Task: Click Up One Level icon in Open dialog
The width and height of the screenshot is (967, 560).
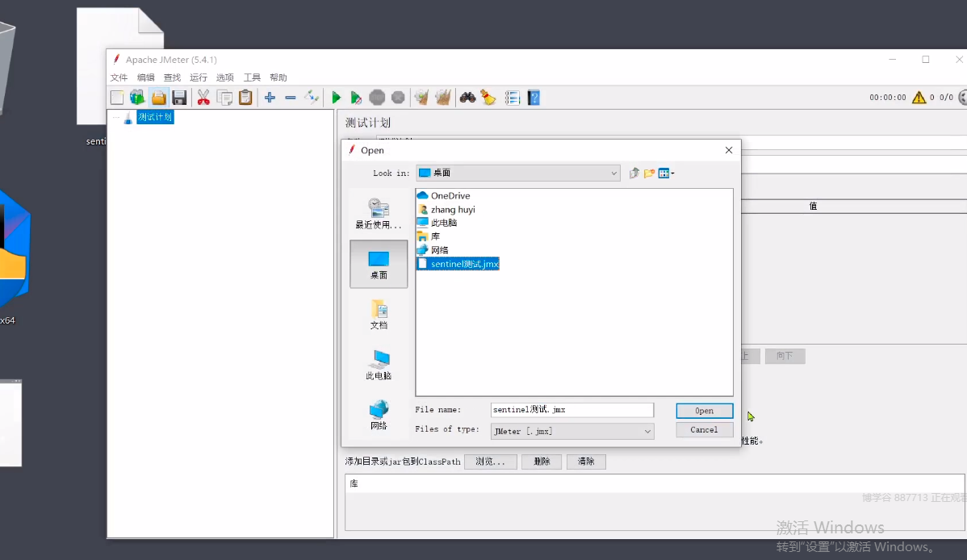Action: click(634, 173)
